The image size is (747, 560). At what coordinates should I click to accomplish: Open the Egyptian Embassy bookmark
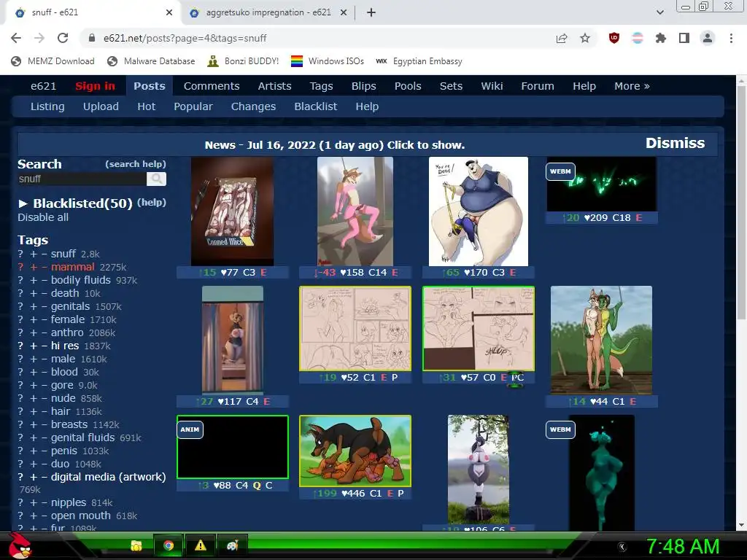(419, 61)
